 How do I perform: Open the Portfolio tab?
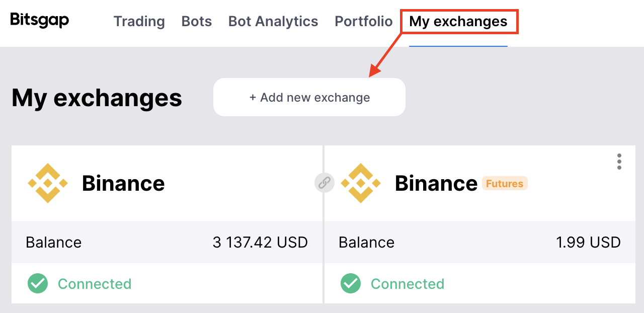point(363,22)
